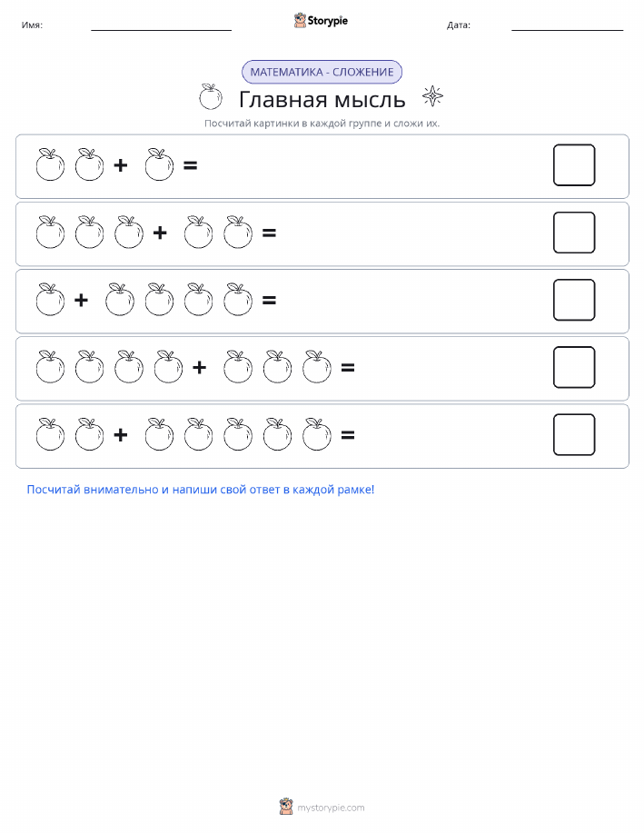Click the Storypie logo at top
Screen dimensions: 644x833
point(321,21)
